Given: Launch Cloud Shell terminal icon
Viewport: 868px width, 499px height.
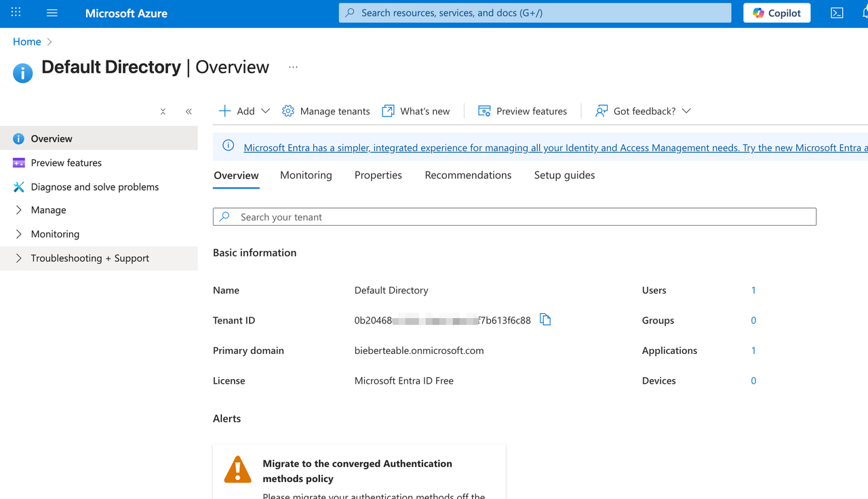Looking at the screenshot, I should pyautogui.click(x=837, y=13).
